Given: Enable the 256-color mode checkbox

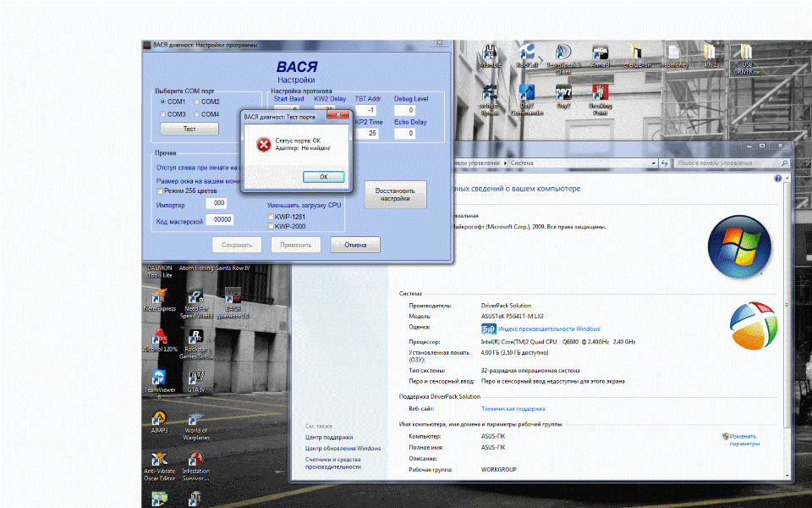Looking at the screenshot, I should pyautogui.click(x=160, y=191).
